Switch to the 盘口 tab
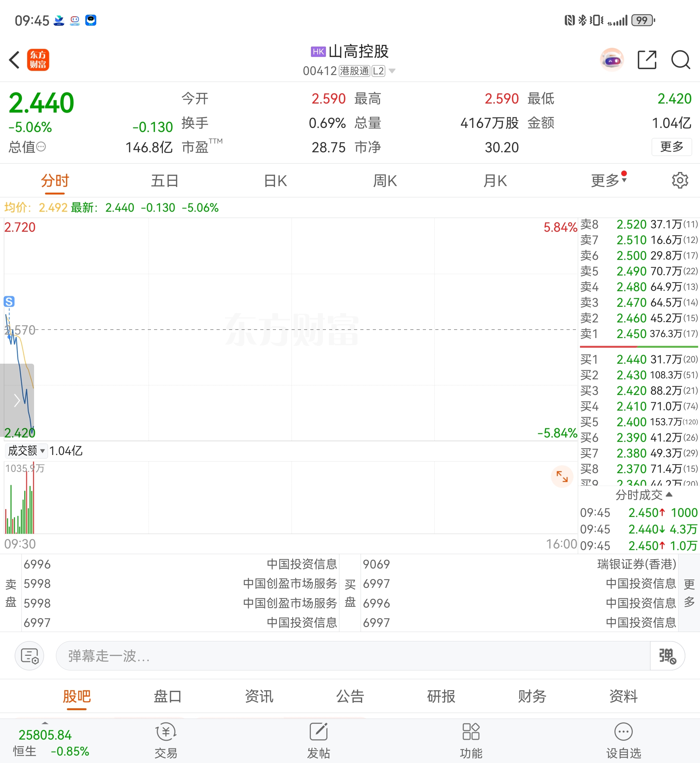This screenshot has height=763, width=700. click(x=168, y=697)
